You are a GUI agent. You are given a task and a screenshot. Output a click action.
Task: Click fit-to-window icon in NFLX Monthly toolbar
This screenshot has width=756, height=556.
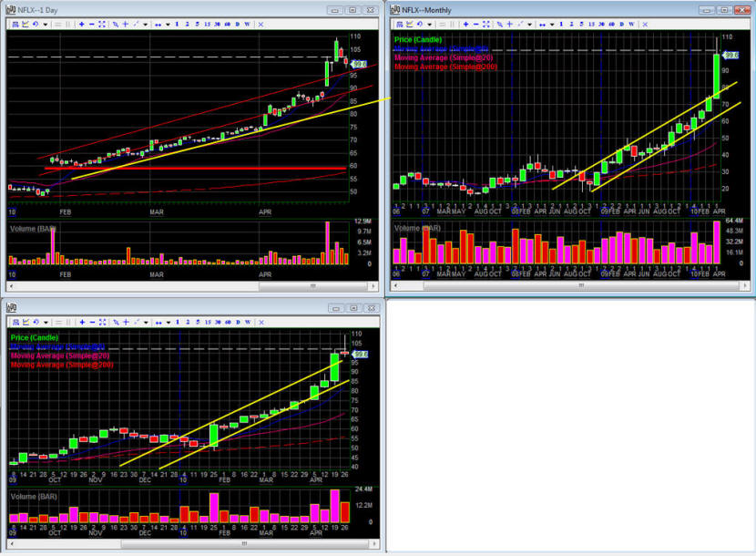point(486,24)
